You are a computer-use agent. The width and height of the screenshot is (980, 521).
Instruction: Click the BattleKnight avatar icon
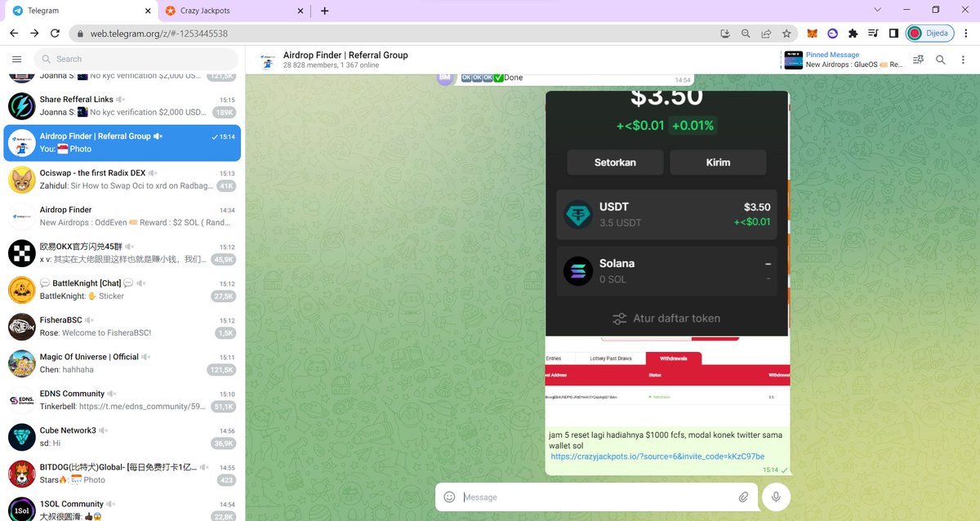[x=22, y=290]
